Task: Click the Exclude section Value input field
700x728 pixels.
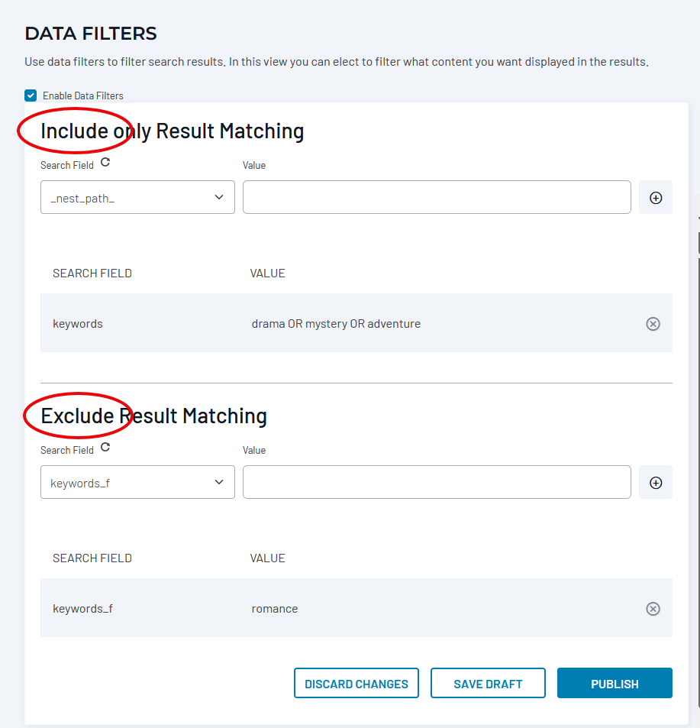Action: [437, 483]
